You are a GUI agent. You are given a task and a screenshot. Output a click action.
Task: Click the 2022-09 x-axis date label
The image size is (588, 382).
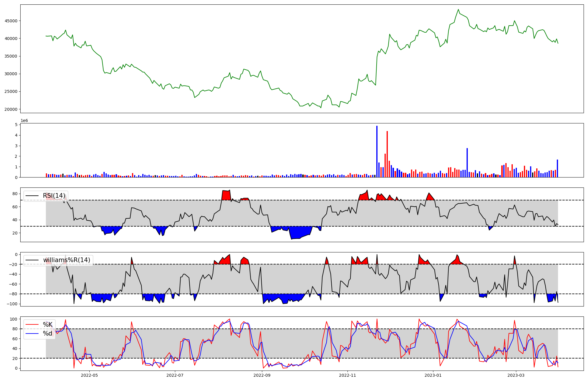coord(262,375)
